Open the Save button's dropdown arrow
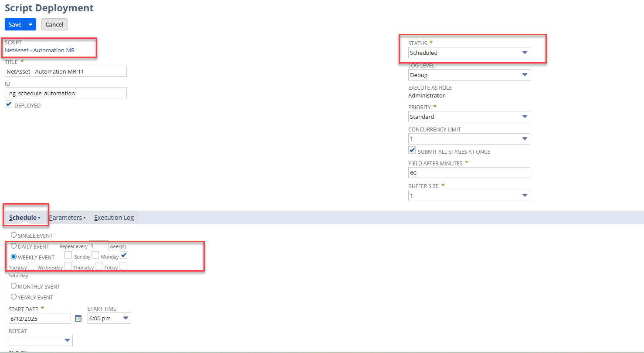 coord(31,24)
